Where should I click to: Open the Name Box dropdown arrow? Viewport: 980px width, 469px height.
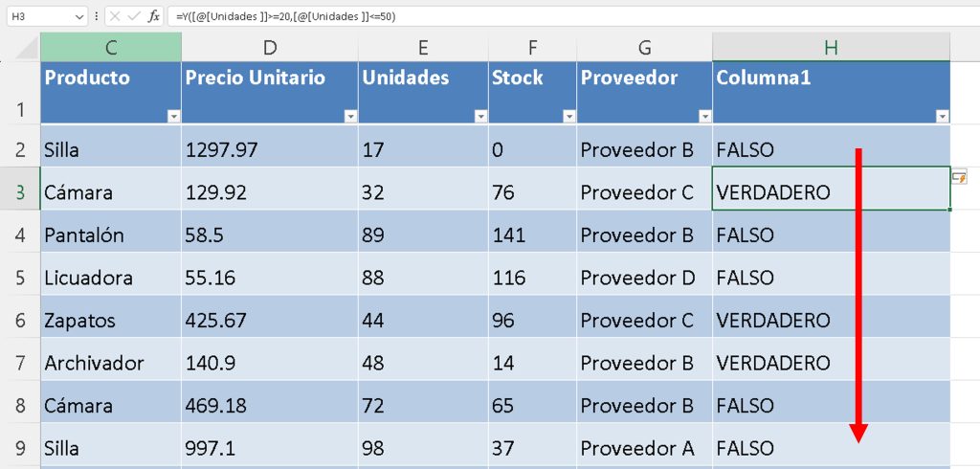[78, 16]
